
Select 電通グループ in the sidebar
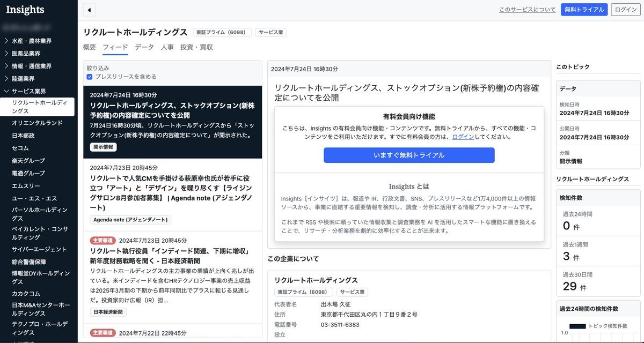point(28,173)
